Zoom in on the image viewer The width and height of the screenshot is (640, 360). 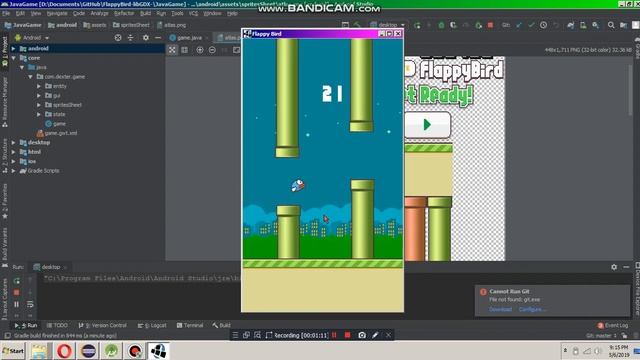click(200, 50)
